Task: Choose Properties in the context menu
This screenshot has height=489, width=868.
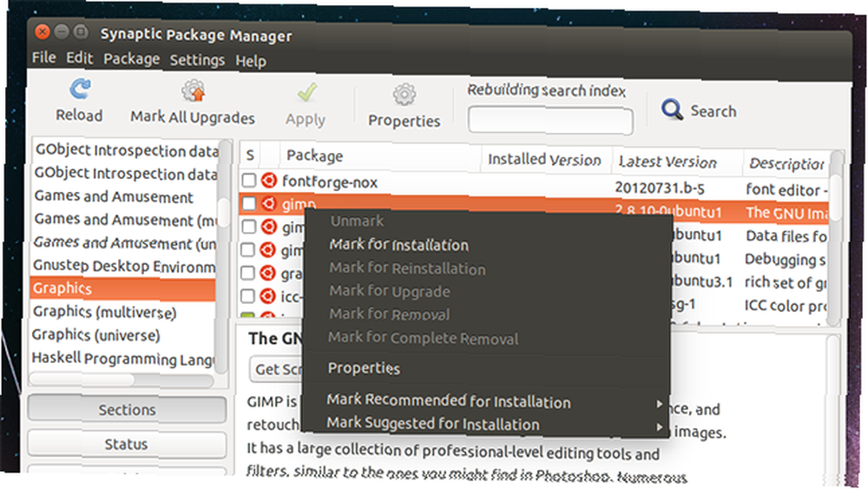Action: point(364,368)
